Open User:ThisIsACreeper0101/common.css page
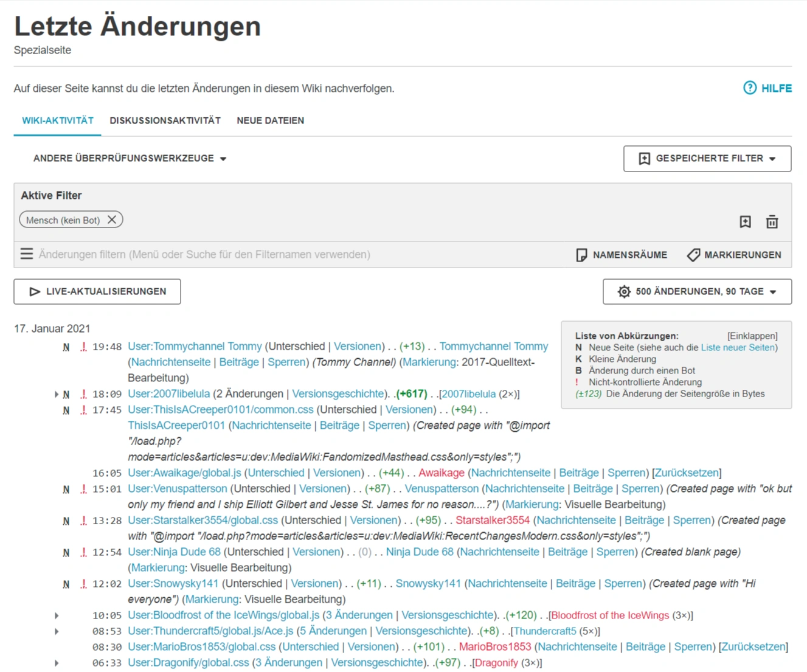Viewport: 807px width, 672px height. pos(221,409)
